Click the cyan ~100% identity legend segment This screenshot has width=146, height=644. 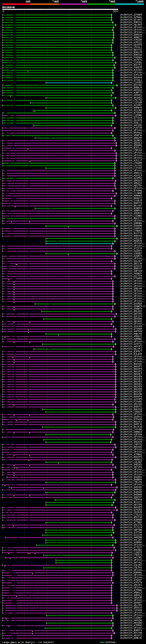point(130,4)
